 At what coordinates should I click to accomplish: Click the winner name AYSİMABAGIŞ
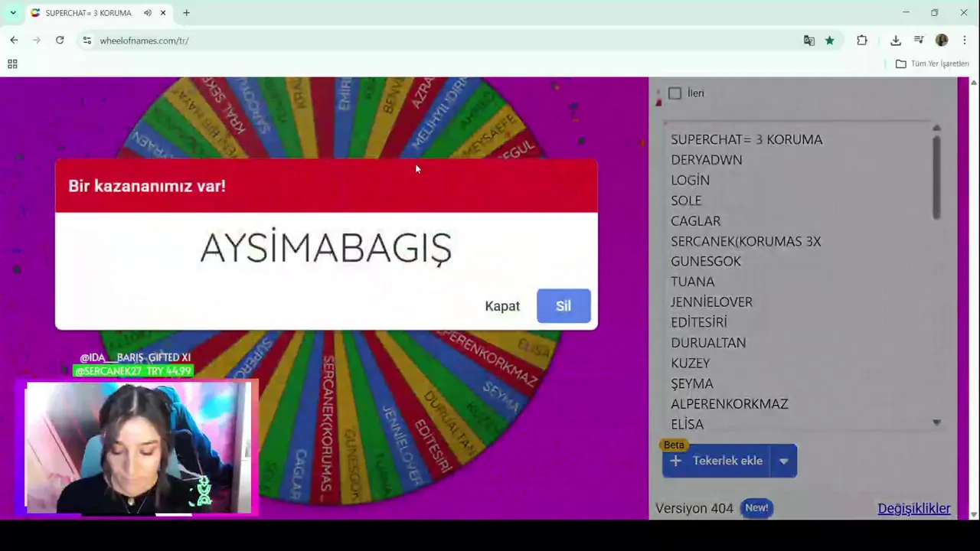point(326,248)
